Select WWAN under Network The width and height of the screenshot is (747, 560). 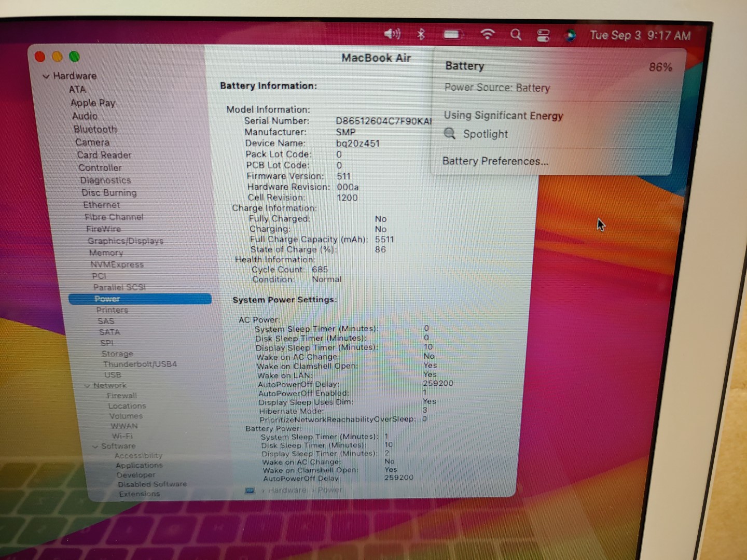(x=124, y=426)
